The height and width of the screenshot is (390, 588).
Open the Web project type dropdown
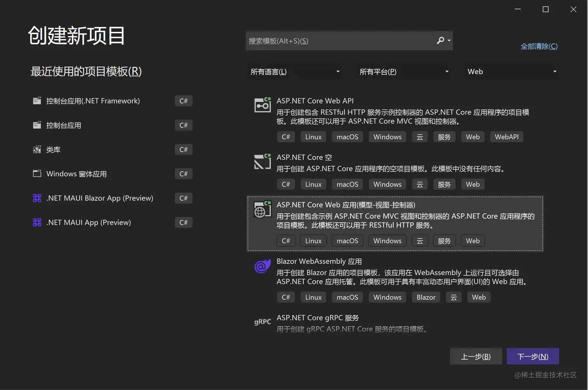pos(511,71)
